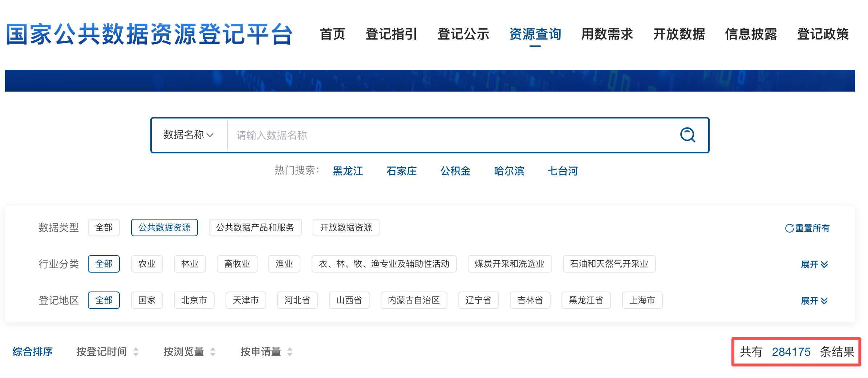Click the magnifier search icon
Image resolution: width=868 pixels, height=378 pixels.
coord(687,135)
